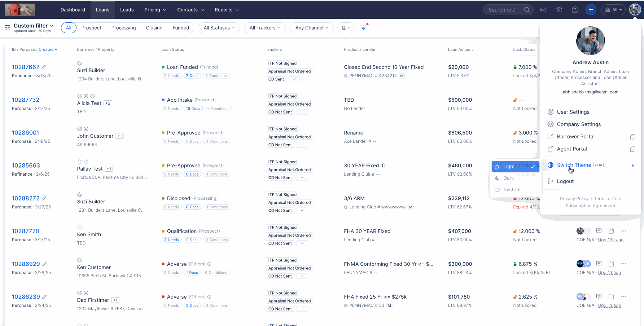644x326 pixels.
Task: Click the filter funnel icon with red dot
Action: click(x=364, y=27)
